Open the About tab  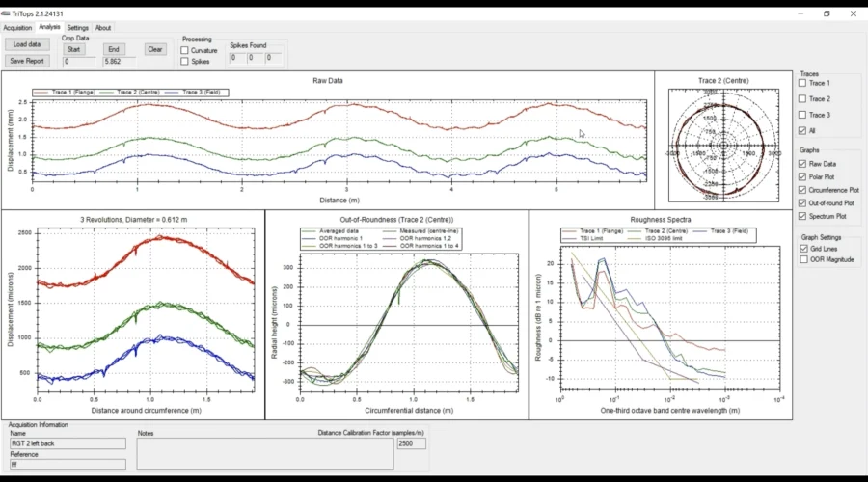tap(102, 28)
